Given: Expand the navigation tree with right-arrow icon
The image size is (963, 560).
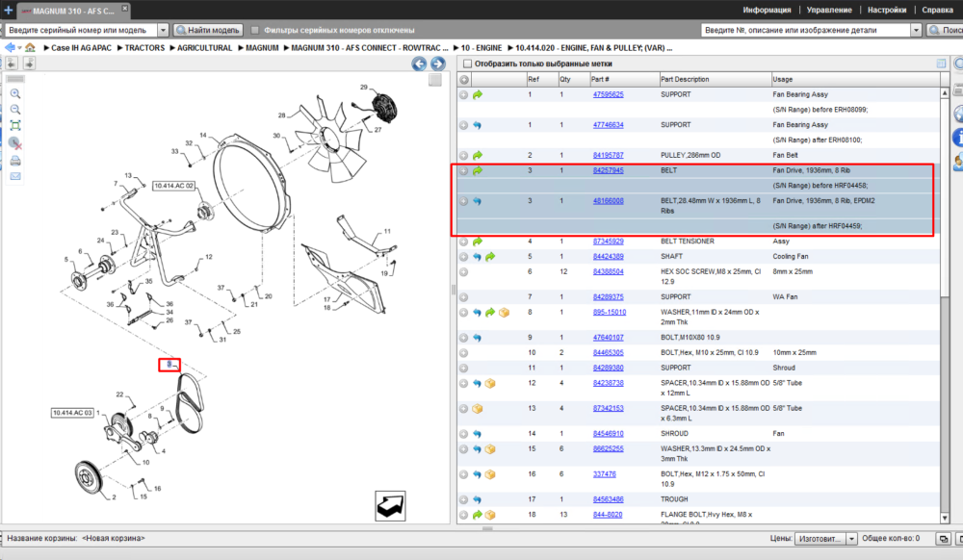Looking at the screenshot, I should pyautogui.click(x=29, y=64).
